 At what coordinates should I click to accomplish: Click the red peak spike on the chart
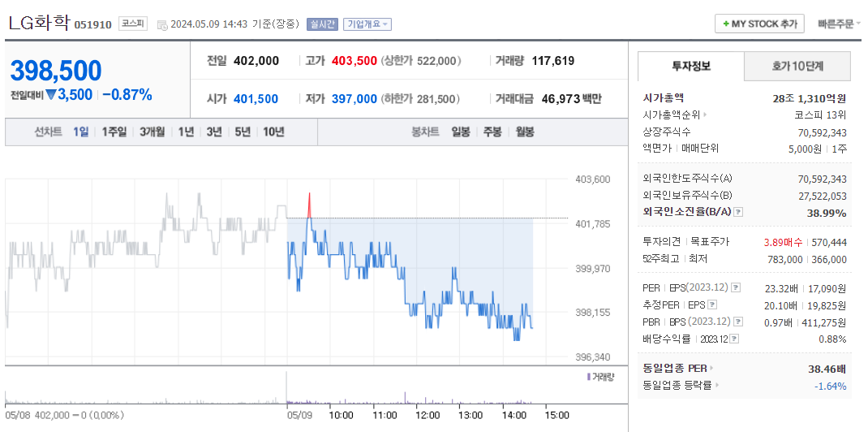(x=309, y=205)
